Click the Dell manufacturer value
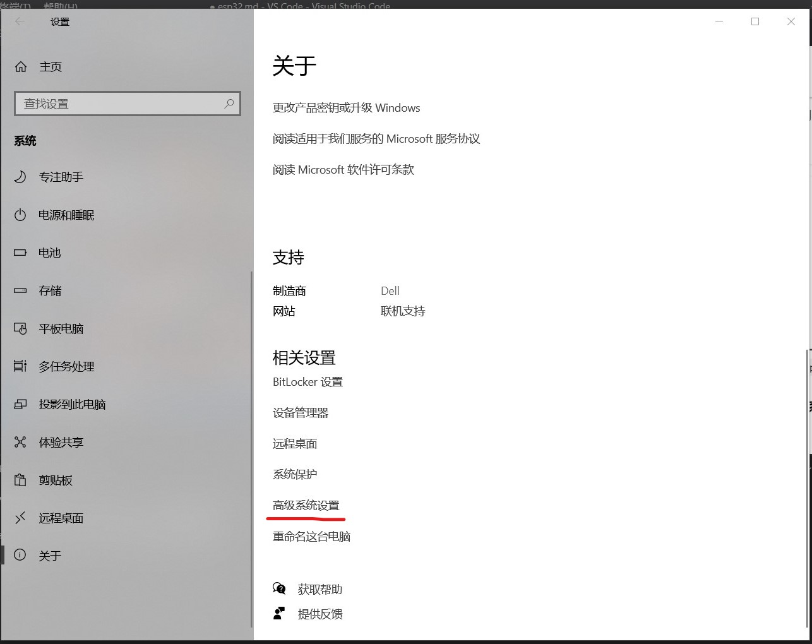The height and width of the screenshot is (644, 812). (x=390, y=291)
